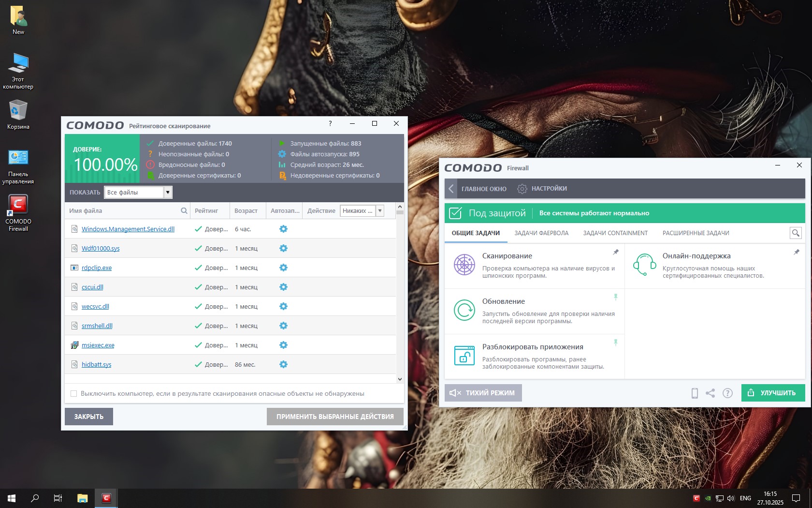The image size is (812, 508).
Task: Open gear actions for srmshell.dll row
Action: click(x=283, y=326)
